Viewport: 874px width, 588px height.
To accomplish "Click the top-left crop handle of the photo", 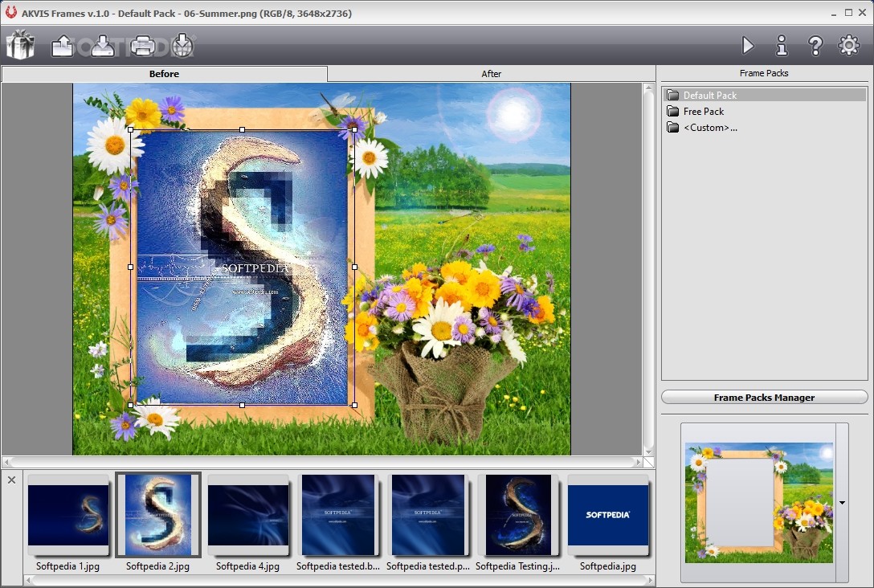I will coord(131,129).
